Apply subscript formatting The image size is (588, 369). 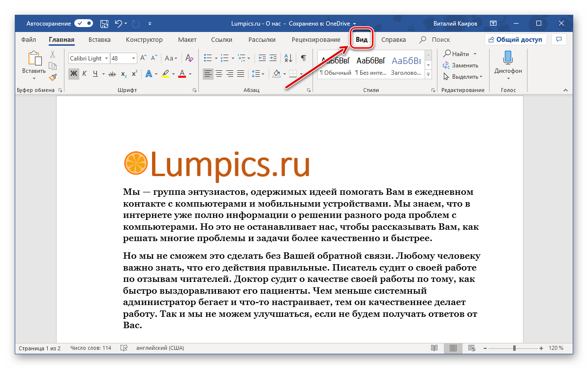coord(124,74)
